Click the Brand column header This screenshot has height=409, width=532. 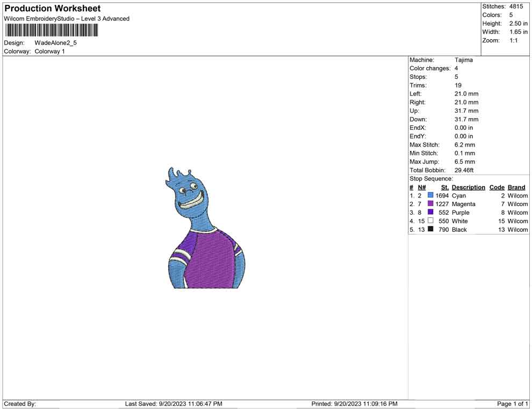[x=516, y=187]
